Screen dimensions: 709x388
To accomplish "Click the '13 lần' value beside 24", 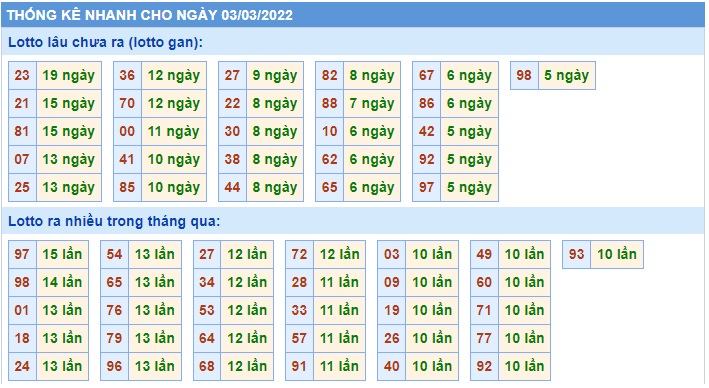I will click(x=62, y=366).
